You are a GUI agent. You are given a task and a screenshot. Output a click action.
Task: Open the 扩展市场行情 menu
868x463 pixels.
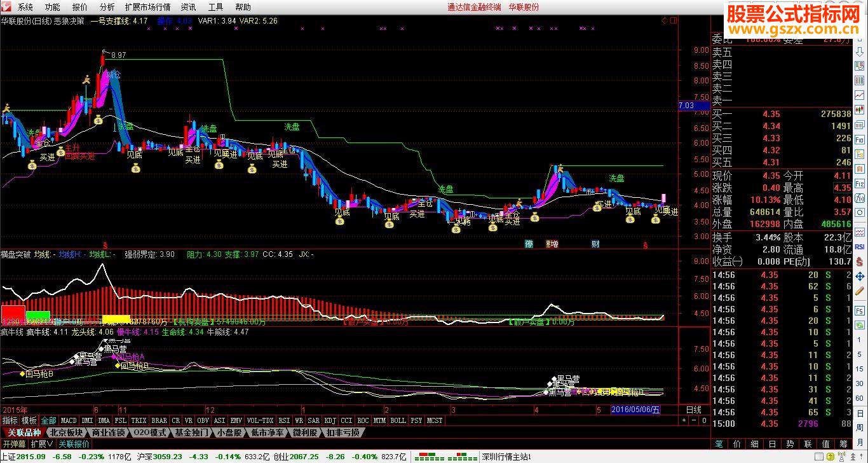click(x=148, y=7)
